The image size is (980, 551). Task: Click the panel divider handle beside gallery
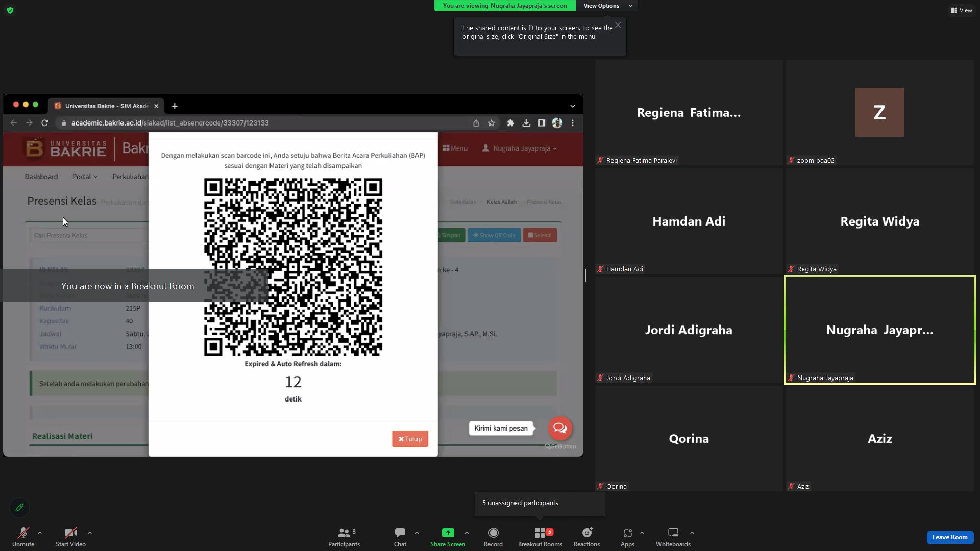click(x=586, y=275)
